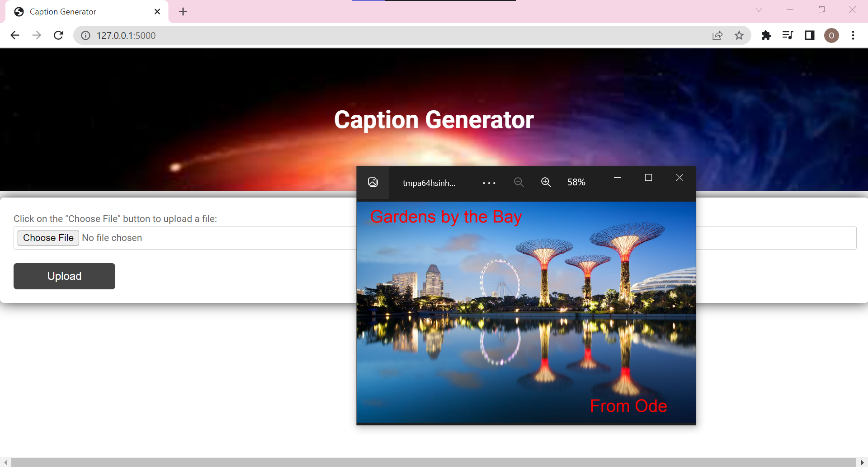Viewport: 868px width, 467px height.
Task: Zoom out of the image with magnifier icon
Action: click(x=519, y=182)
